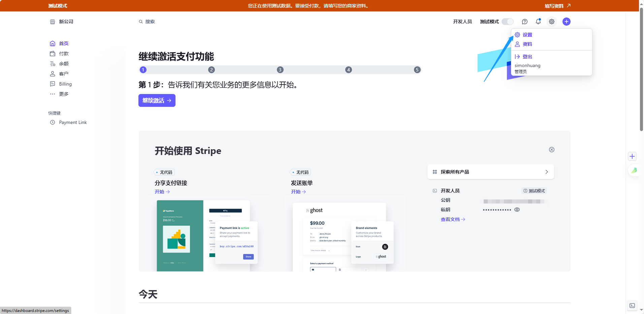Click the plus icon on right edge

point(632,156)
